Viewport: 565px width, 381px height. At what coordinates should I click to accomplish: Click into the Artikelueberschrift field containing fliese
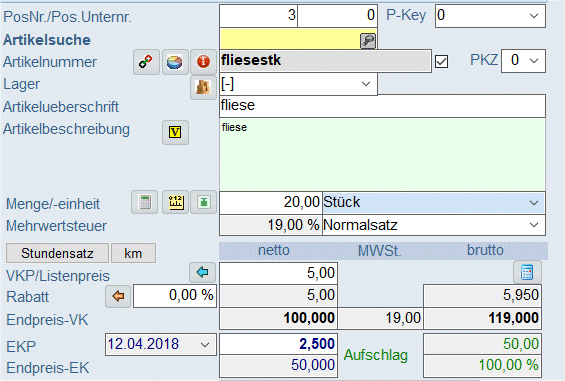click(x=382, y=106)
